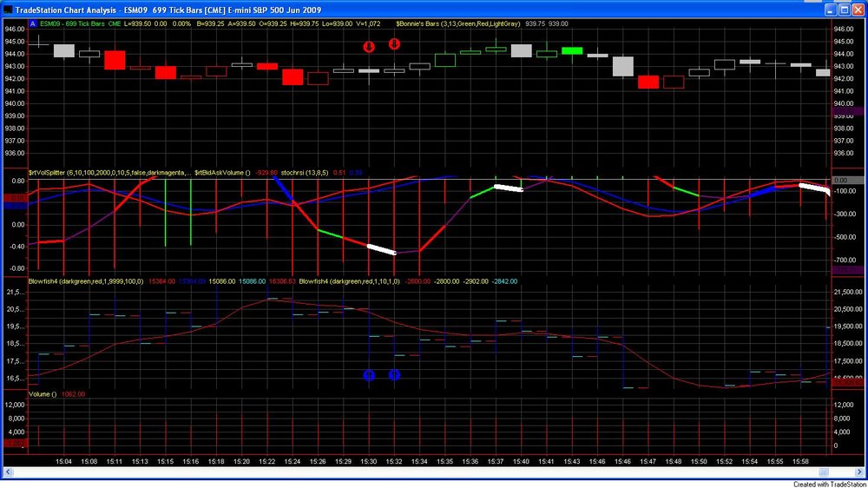Select the red down-arrow marker above 15:32 bar
The image size is (868, 488).
click(394, 43)
